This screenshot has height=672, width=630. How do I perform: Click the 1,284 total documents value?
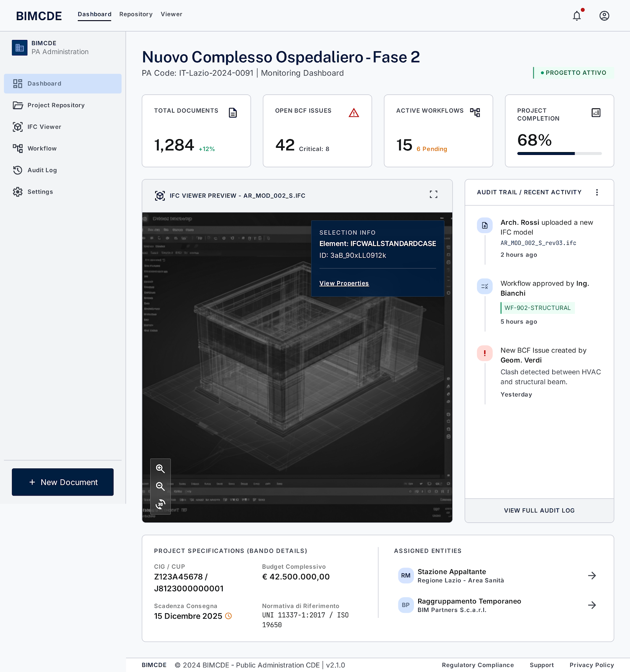point(174,145)
